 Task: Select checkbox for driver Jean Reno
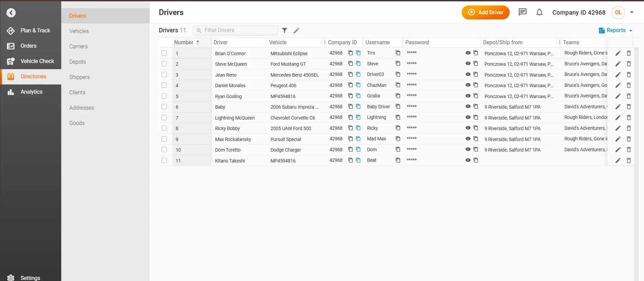pos(164,75)
